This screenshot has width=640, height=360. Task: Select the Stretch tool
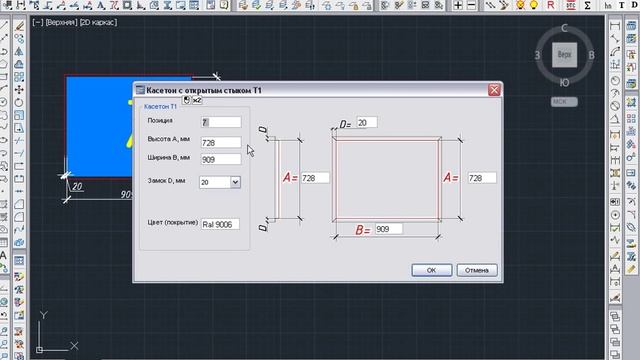click(19, 128)
